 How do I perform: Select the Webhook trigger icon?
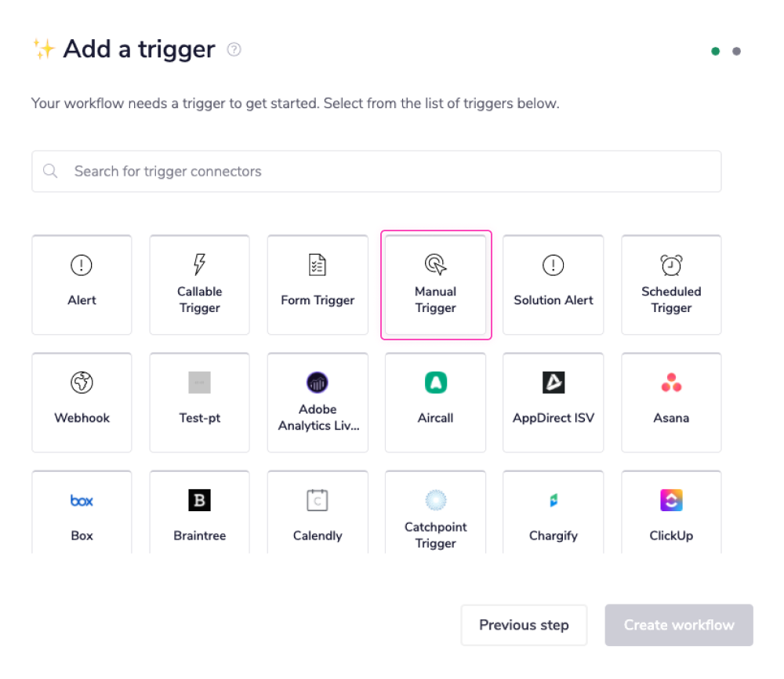click(x=82, y=383)
